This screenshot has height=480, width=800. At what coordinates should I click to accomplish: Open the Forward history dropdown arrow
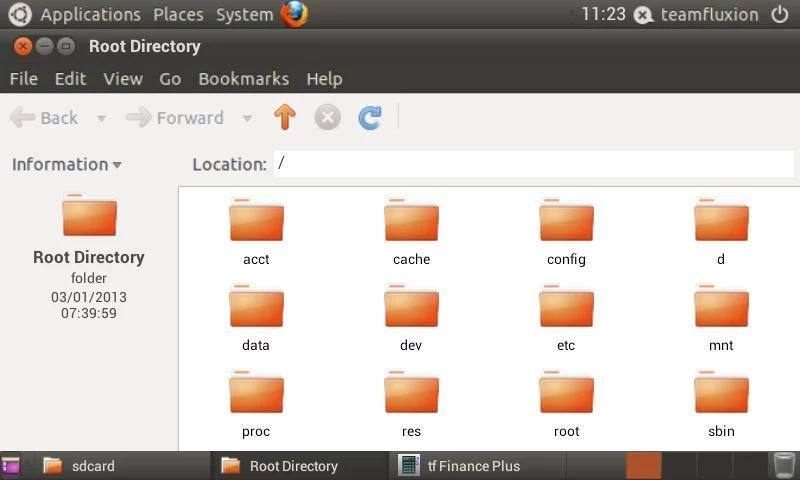(x=247, y=118)
